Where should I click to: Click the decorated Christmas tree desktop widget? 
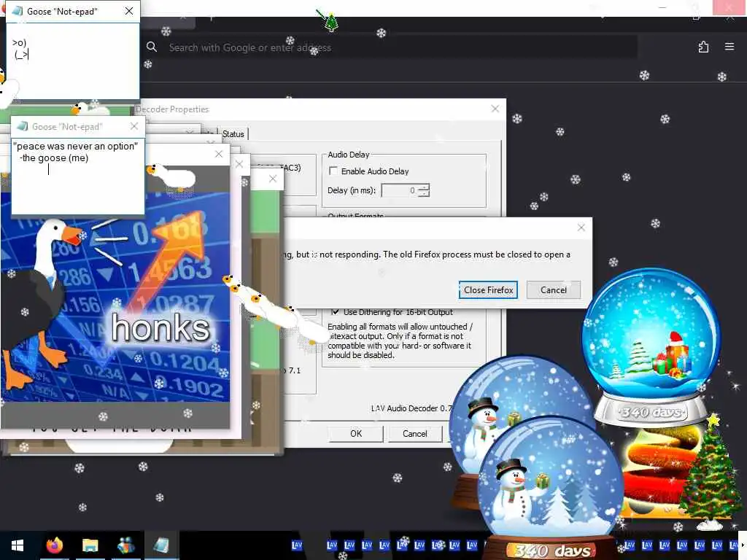(710, 472)
